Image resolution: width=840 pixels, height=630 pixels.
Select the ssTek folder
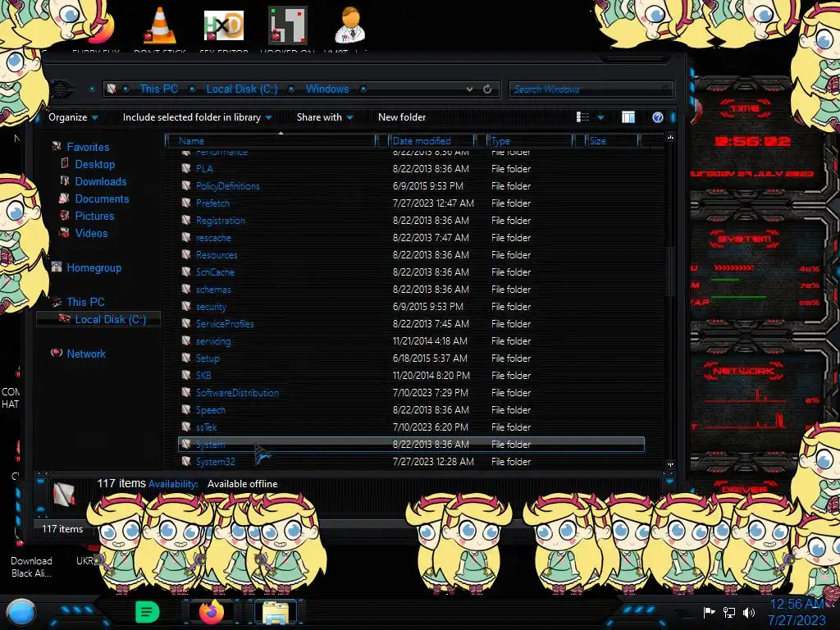[206, 427]
